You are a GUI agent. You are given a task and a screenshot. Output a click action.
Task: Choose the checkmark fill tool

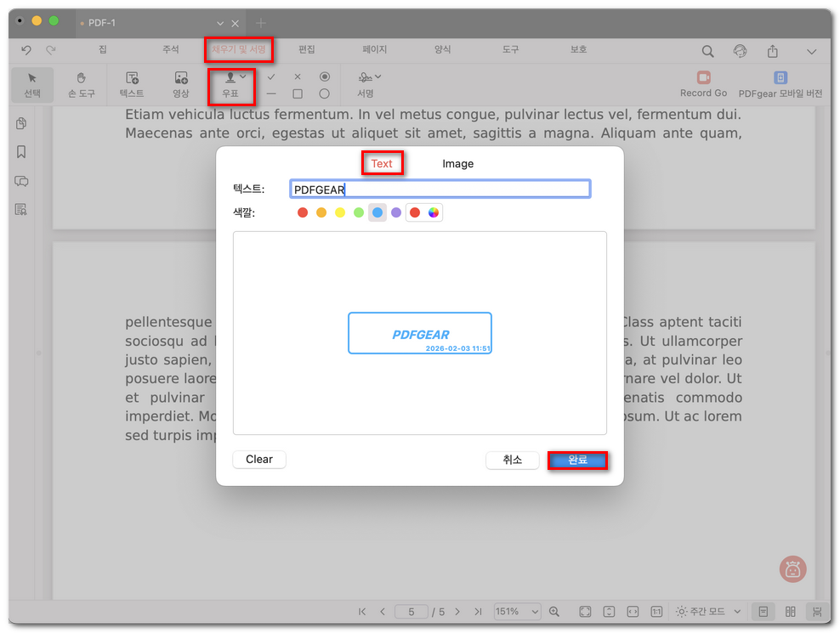click(271, 77)
